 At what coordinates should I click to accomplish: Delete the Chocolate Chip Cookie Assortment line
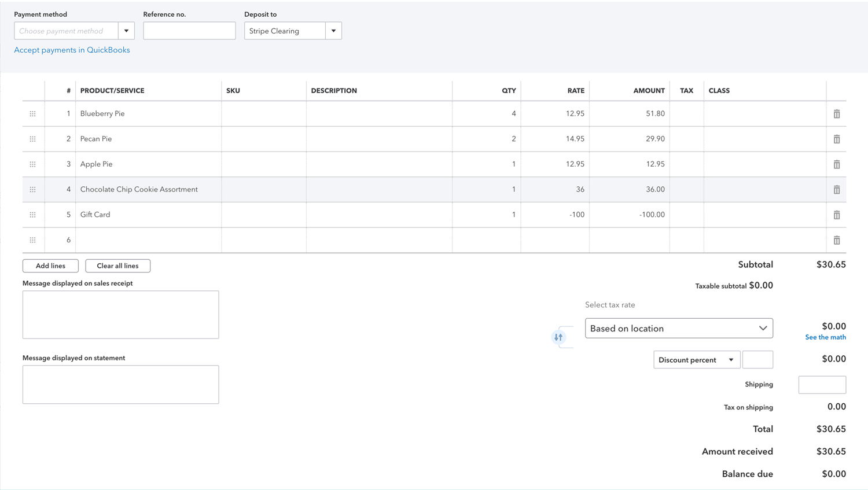click(x=836, y=190)
